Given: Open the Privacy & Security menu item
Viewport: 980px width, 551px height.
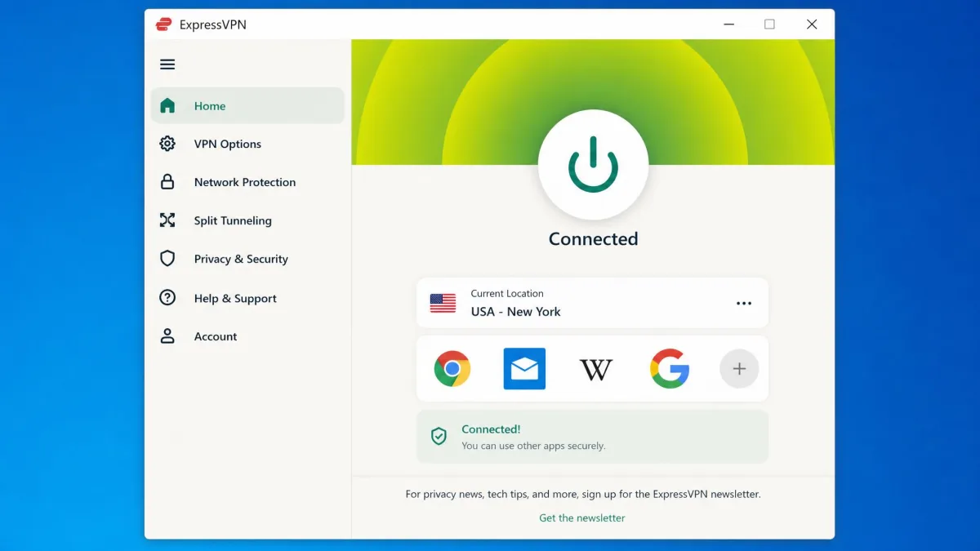Looking at the screenshot, I should pyautogui.click(x=247, y=259).
